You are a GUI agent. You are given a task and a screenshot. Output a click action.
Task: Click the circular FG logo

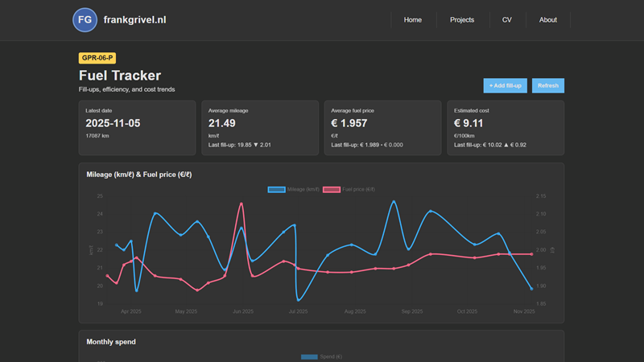pos(85,19)
